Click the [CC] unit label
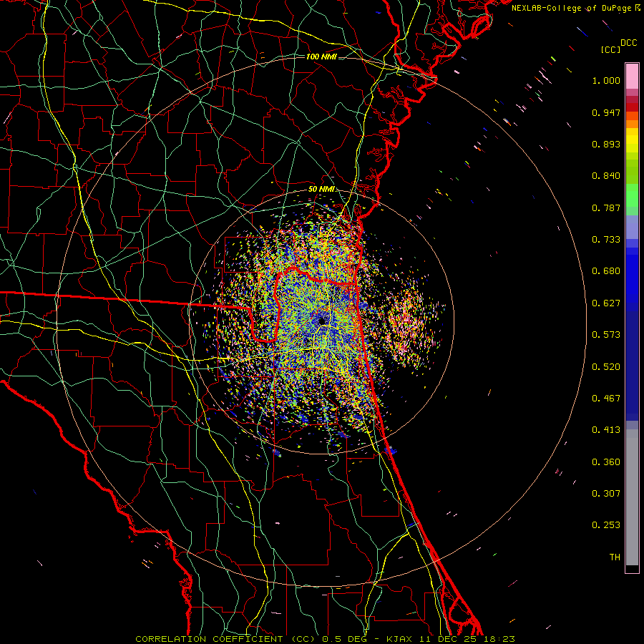644x644 pixels. (611, 49)
